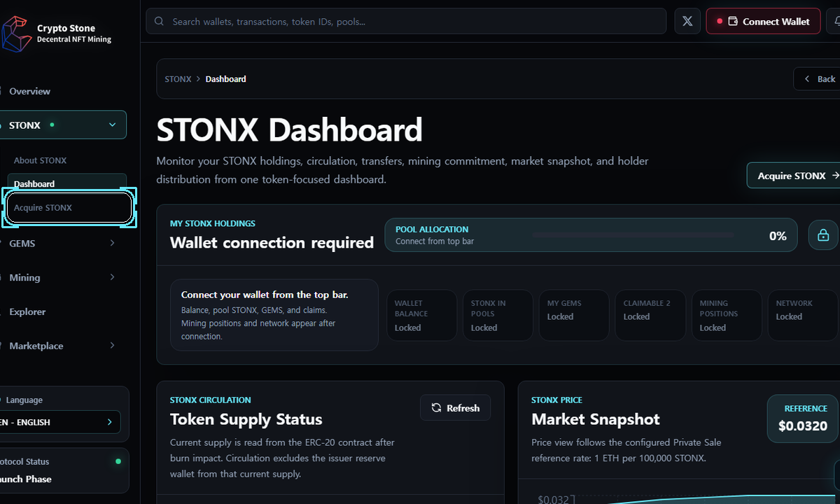Click the STONX breadcrumb link

[178, 79]
